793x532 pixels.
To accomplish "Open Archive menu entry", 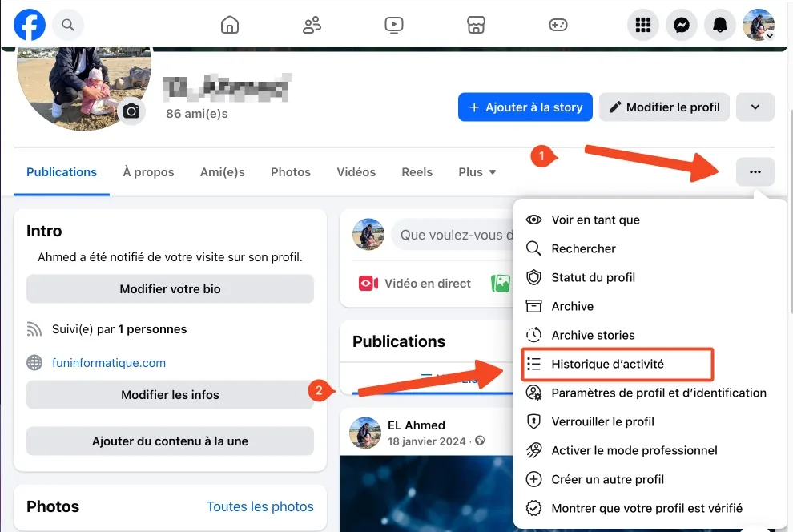I will click(x=650, y=306).
